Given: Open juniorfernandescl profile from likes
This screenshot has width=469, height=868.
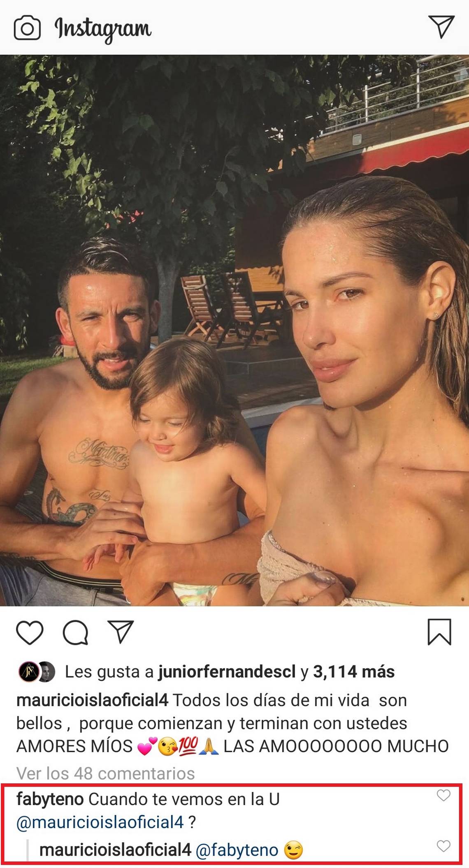Looking at the screenshot, I should (x=227, y=672).
